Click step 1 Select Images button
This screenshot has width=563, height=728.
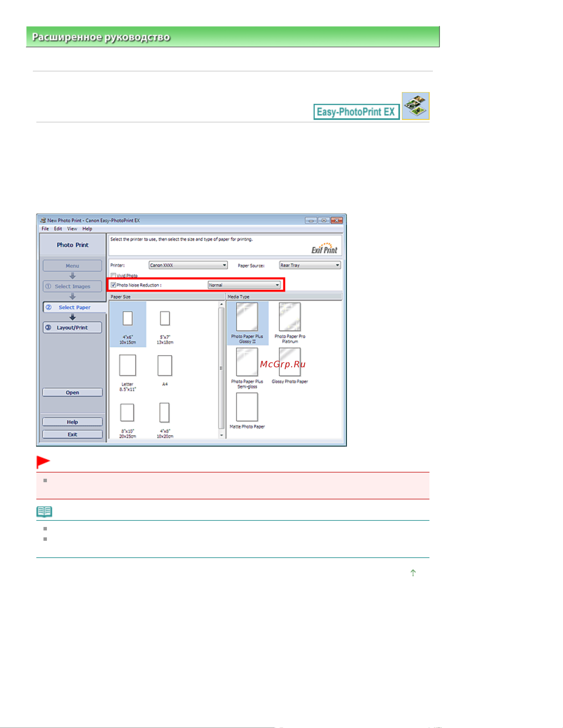click(72, 286)
